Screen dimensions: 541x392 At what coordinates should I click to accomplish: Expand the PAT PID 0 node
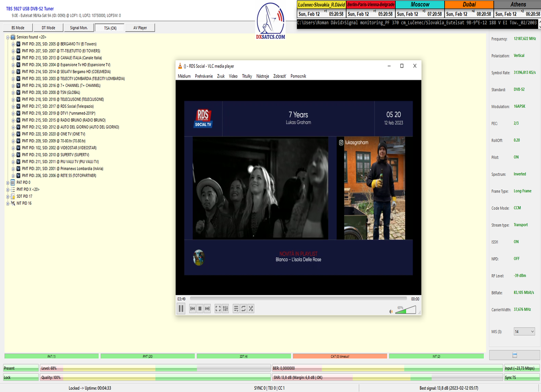point(8,182)
